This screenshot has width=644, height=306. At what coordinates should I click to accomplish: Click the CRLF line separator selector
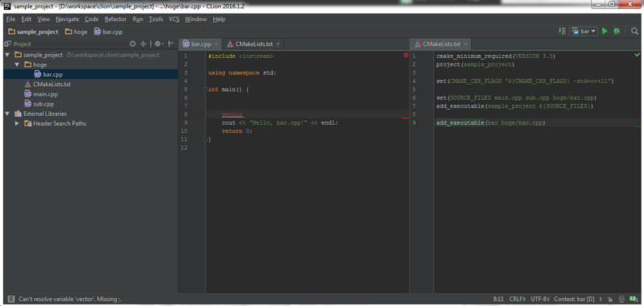[517, 299]
